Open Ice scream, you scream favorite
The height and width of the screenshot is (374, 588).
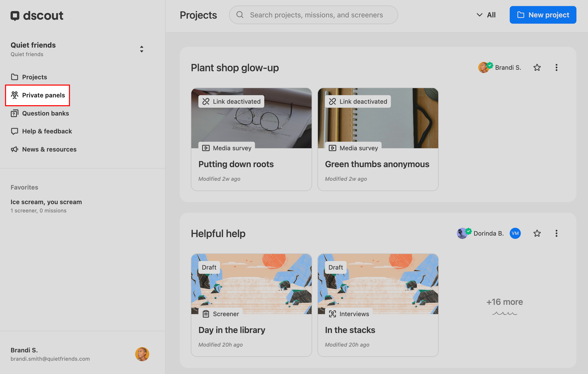pos(46,202)
